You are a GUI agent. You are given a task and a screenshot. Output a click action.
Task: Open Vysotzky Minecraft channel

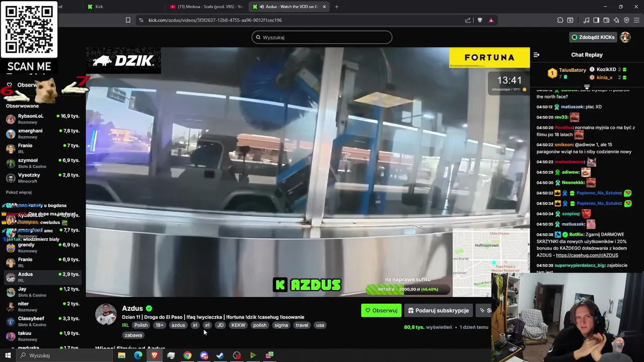pyautogui.click(x=43, y=178)
